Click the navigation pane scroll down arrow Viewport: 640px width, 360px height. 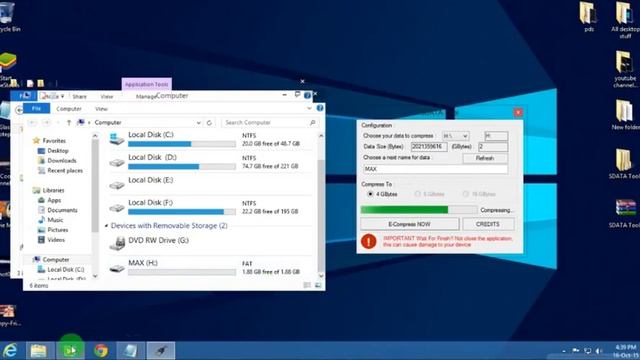pyautogui.click(x=95, y=276)
